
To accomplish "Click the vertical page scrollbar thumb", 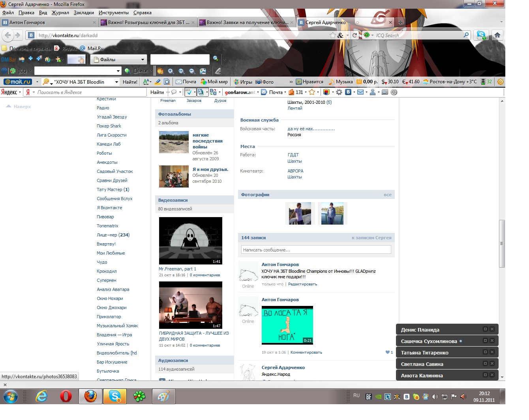I will (502, 244).
